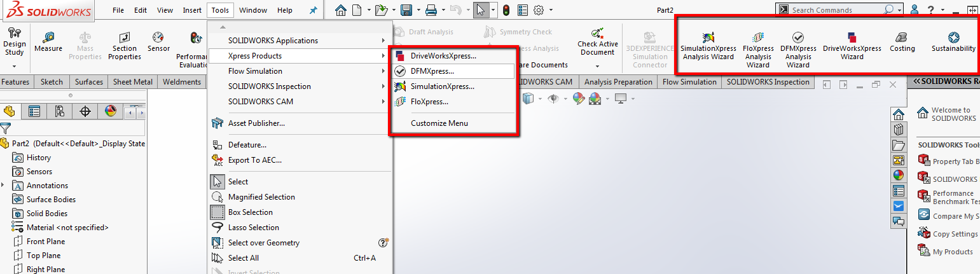Switch to FeatureManager Design Tree tab
Image resolution: width=980 pixels, height=274 pixels.
[10, 111]
